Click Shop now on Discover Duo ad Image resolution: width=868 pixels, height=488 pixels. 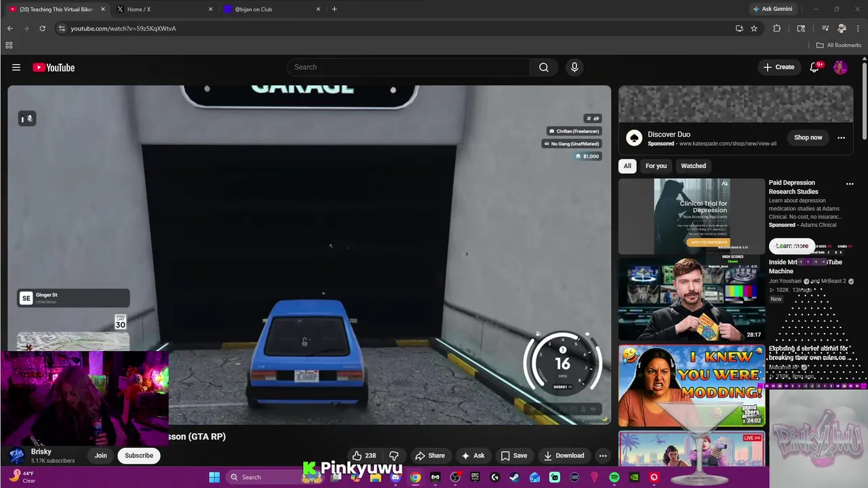click(808, 138)
